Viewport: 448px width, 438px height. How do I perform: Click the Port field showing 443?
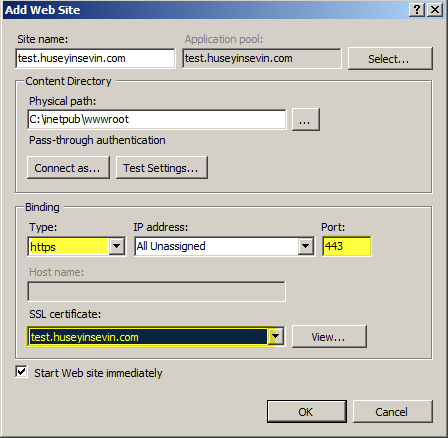click(x=347, y=246)
